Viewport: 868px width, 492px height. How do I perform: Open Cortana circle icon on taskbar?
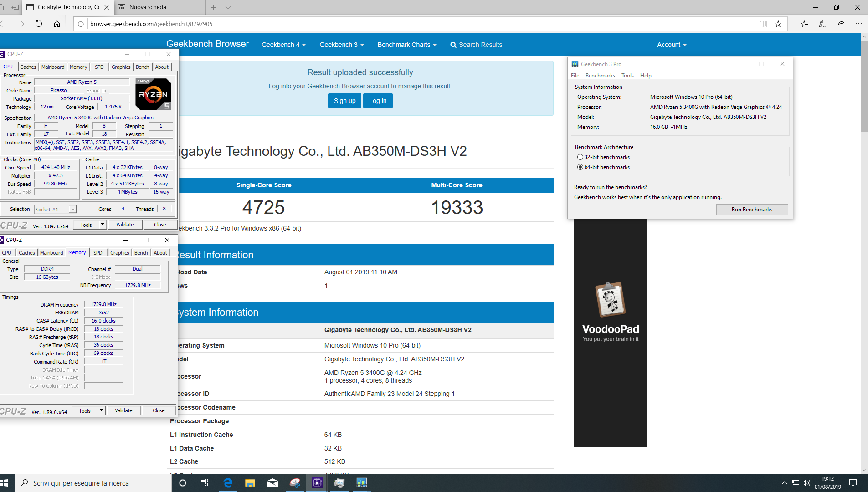point(183,483)
